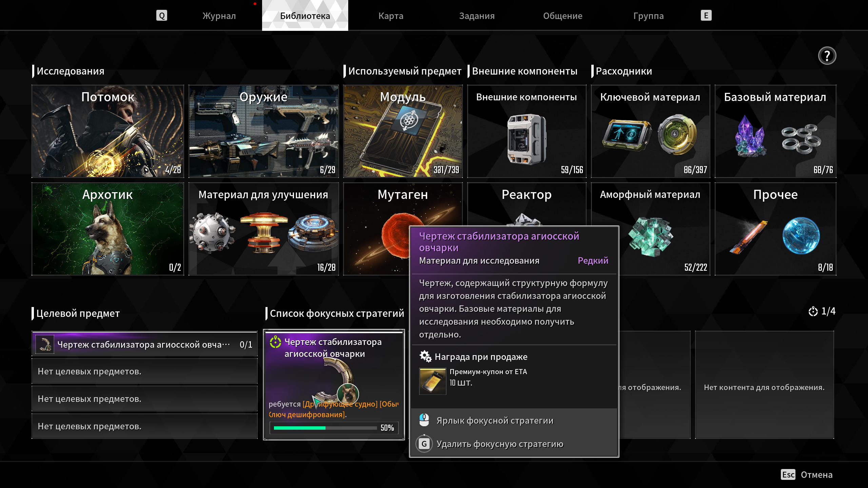This screenshot has height=488, width=868.
Task: Select the second empty target item slot
Action: pos(144,399)
